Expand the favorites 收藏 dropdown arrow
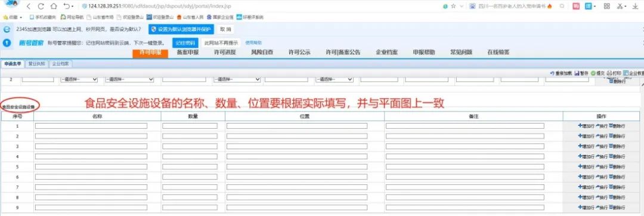This screenshot has width=644, height=216. [x=20, y=17]
